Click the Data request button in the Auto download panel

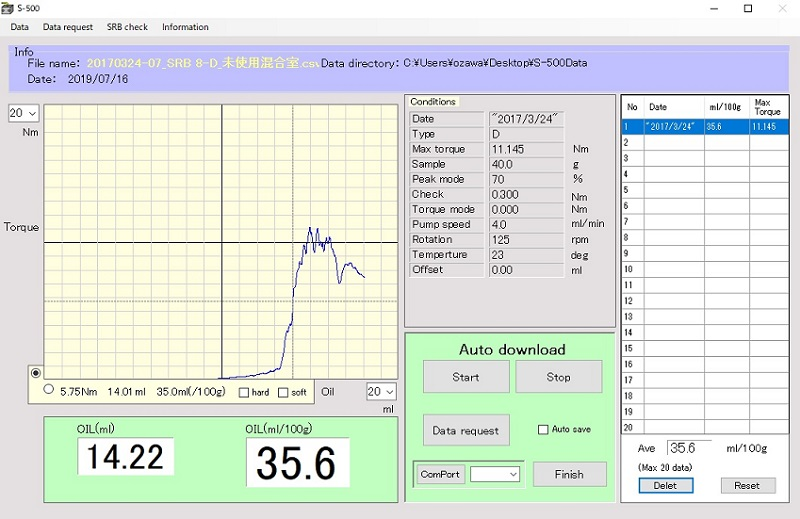click(x=466, y=430)
